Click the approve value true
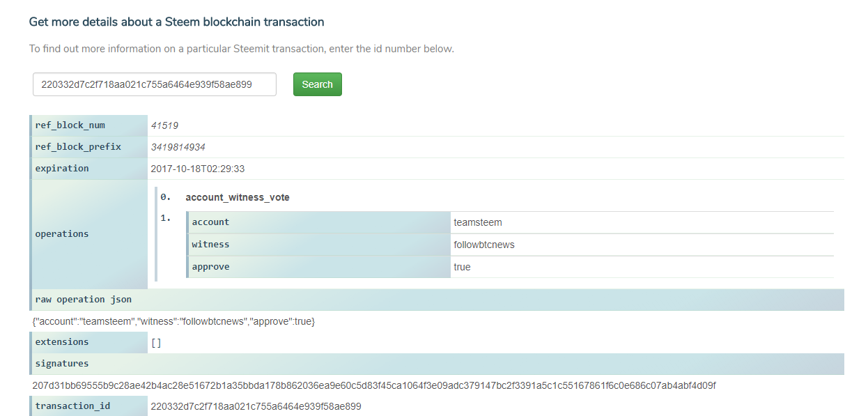The image size is (868, 416). pos(462,267)
